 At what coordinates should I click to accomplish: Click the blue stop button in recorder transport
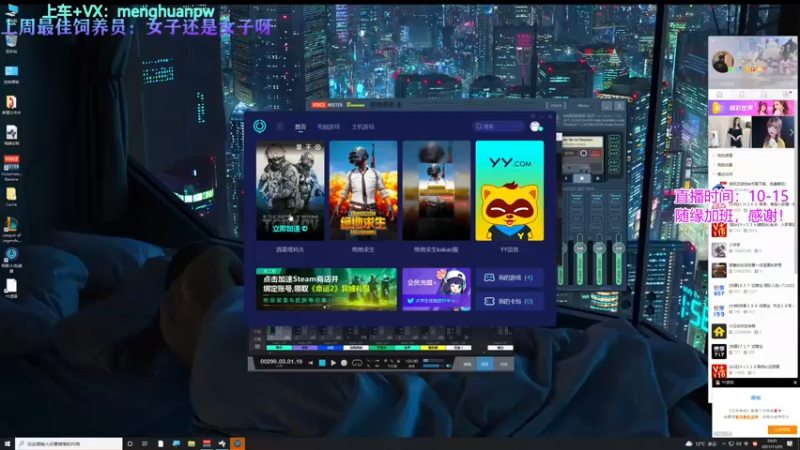[322, 363]
